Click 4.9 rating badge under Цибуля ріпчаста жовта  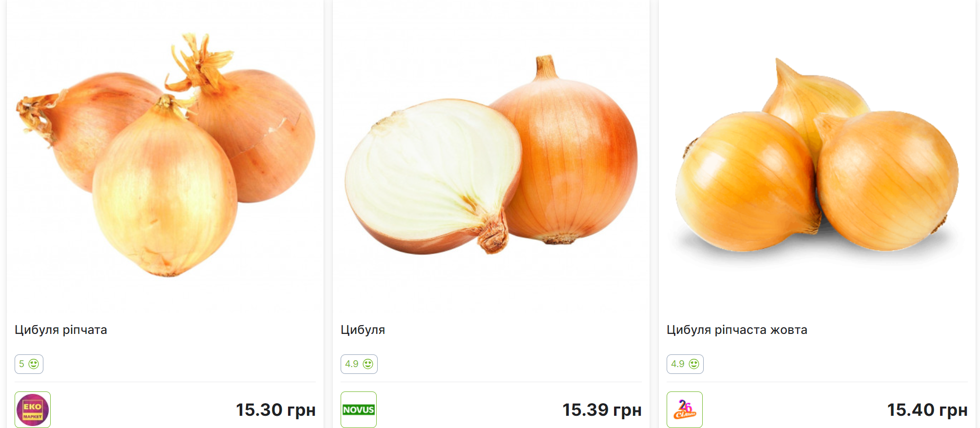tap(685, 364)
